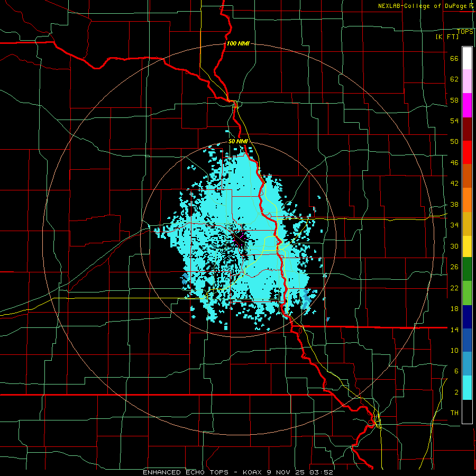Click the "ENHANCED ECHO TOPS" product title
This screenshot has width=476, height=476.
point(186,472)
